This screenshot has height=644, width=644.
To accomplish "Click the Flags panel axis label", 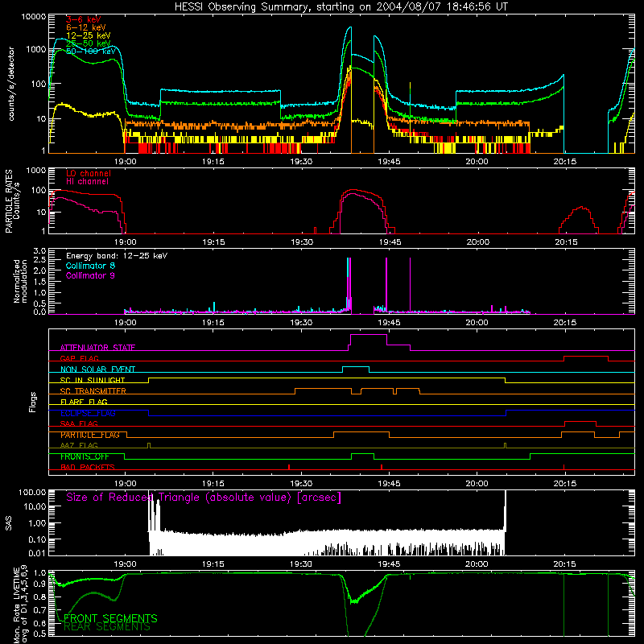I will [x=32, y=402].
